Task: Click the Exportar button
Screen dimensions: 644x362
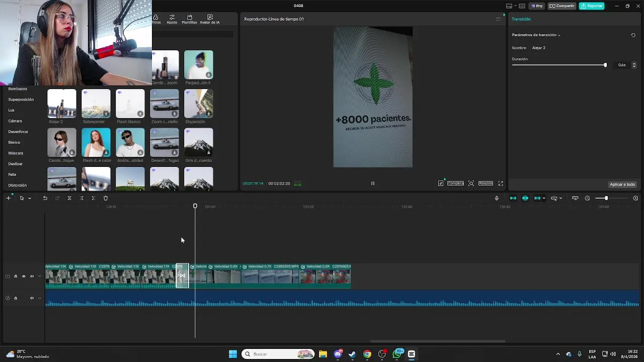Action: click(592, 6)
